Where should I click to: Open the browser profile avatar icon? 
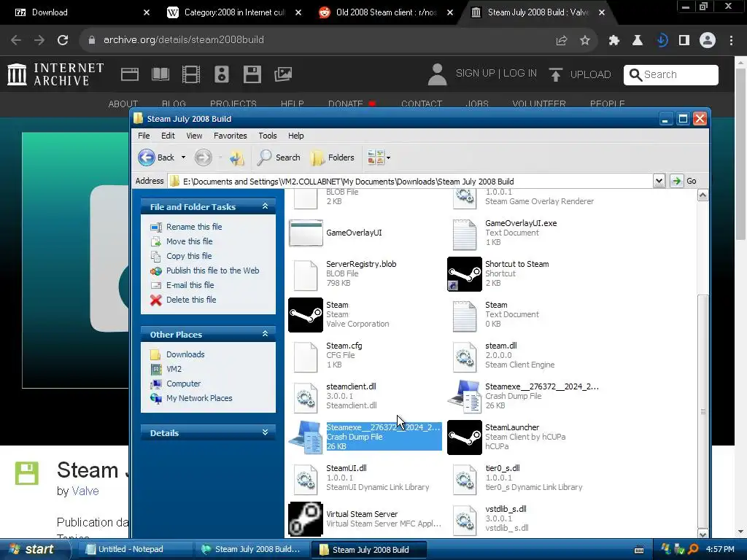(x=708, y=40)
